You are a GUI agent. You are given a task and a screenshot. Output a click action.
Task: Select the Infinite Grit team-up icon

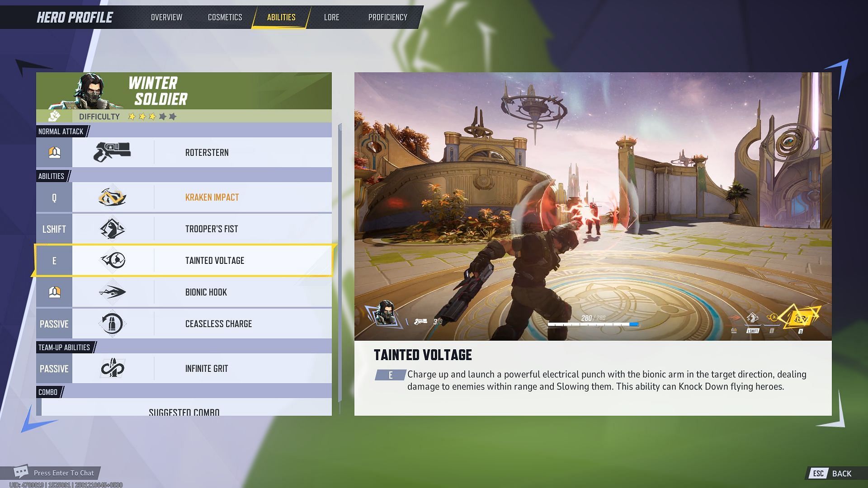tap(112, 368)
